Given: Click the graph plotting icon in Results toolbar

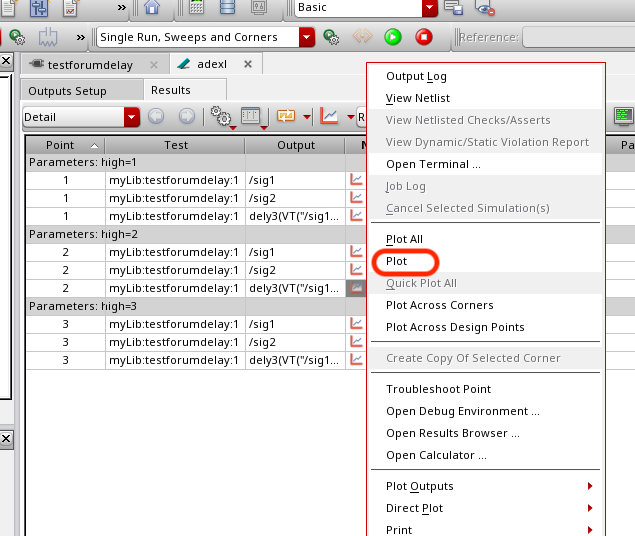Looking at the screenshot, I should tap(329, 117).
